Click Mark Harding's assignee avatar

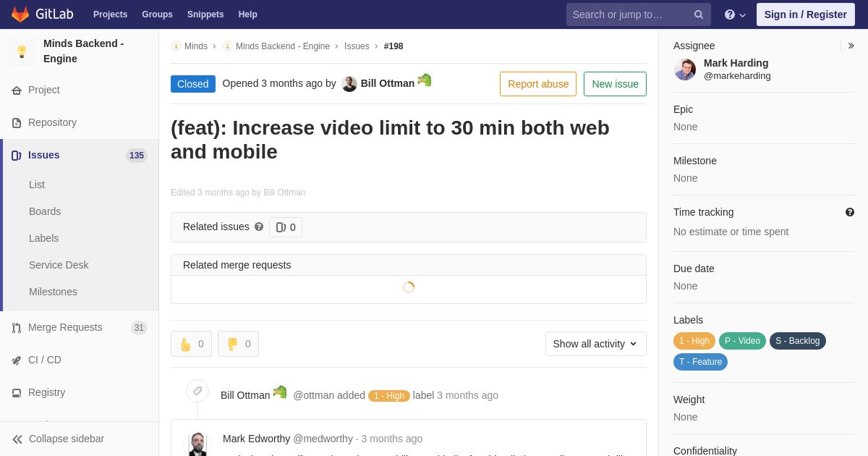click(x=685, y=69)
